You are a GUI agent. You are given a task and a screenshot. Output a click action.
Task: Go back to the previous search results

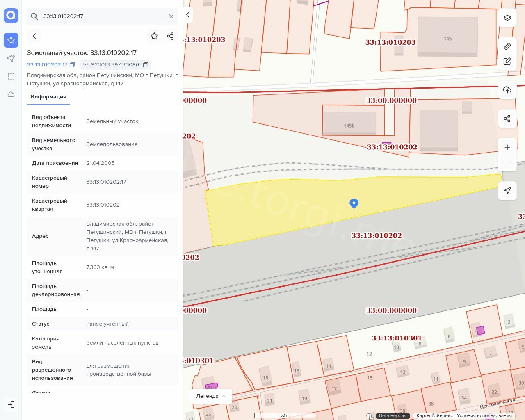click(34, 36)
